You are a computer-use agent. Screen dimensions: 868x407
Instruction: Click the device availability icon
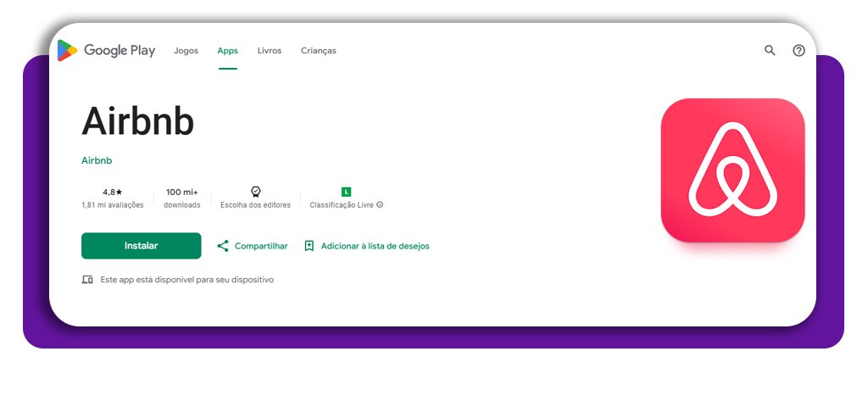87,280
